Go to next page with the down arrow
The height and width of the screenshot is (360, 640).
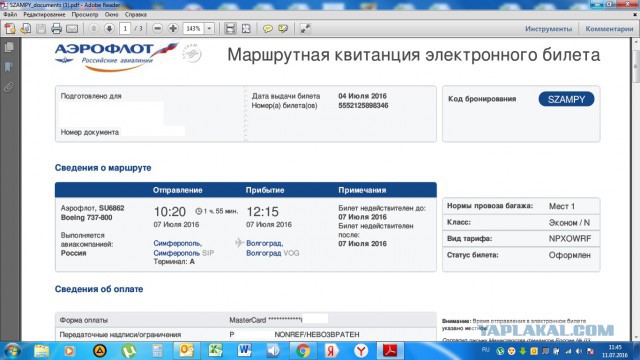[x=109, y=28]
